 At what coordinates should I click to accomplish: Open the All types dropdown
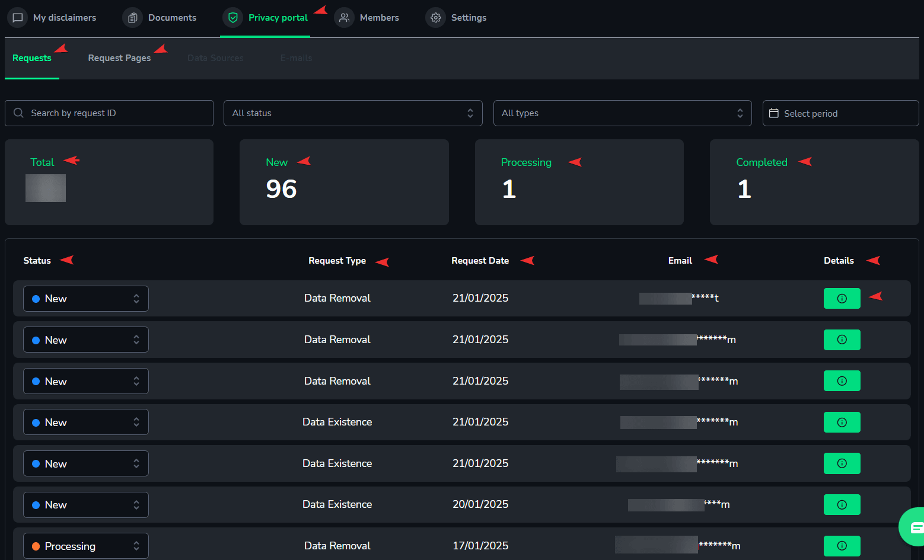[x=622, y=113]
